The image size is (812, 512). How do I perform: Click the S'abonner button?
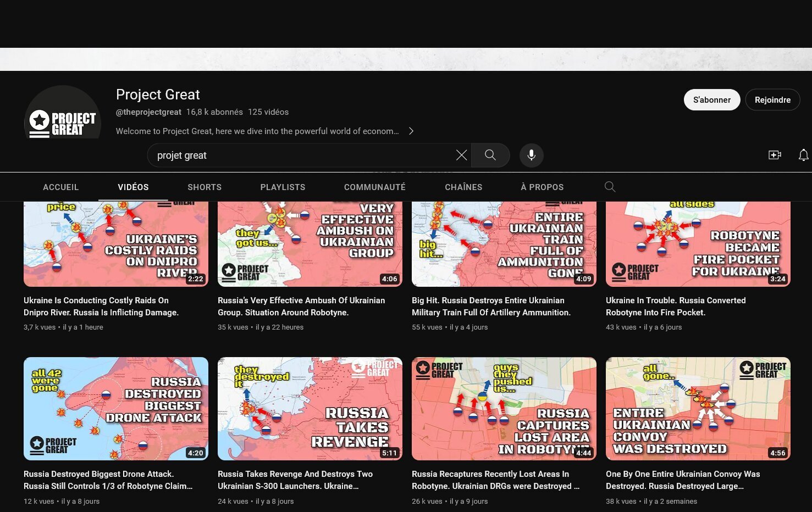click(x=712, y=100)
